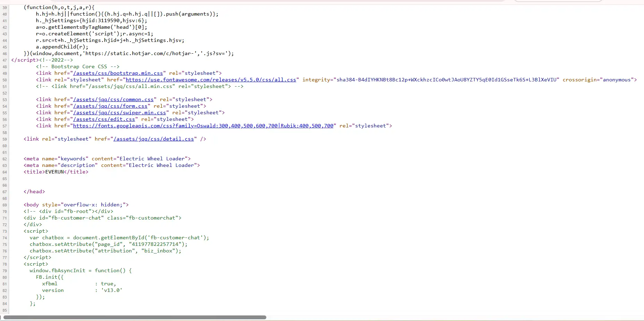Click the window.fbAsyncInit function line
644x321 pixels.
80,270
